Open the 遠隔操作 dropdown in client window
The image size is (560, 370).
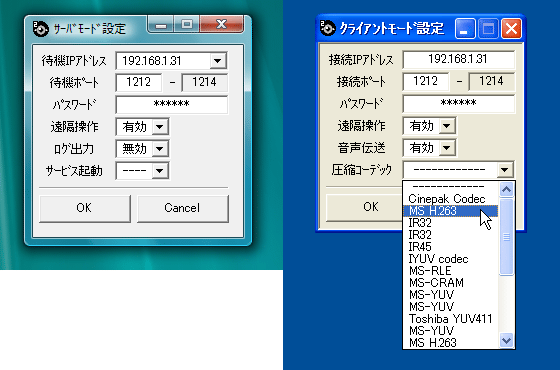tap(447, 126)
